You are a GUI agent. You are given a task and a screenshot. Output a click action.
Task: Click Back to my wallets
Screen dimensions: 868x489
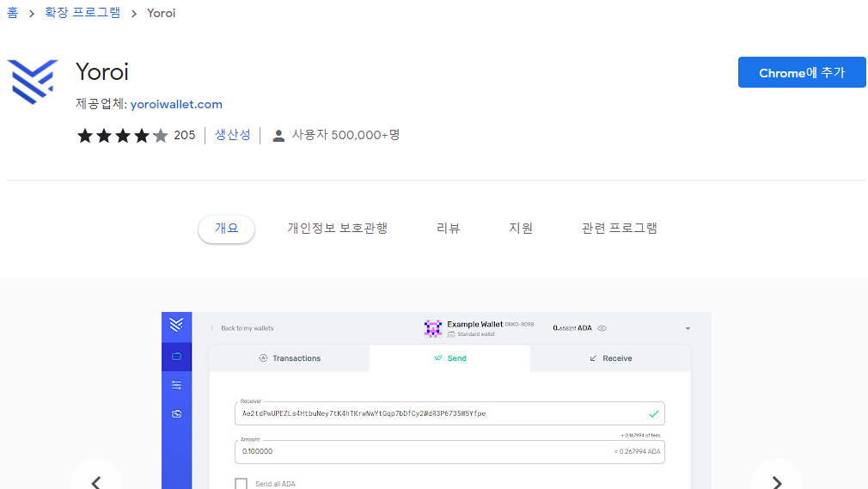click(x=242, y=328)
